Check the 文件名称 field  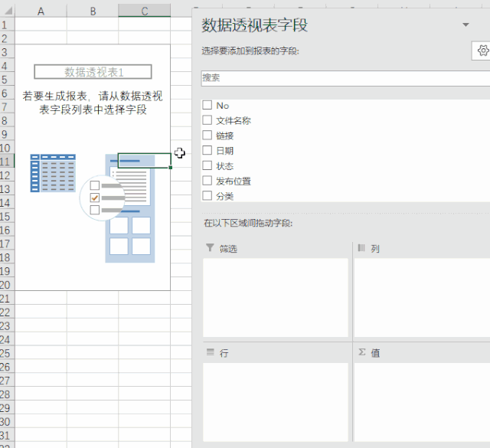point(207,120)
